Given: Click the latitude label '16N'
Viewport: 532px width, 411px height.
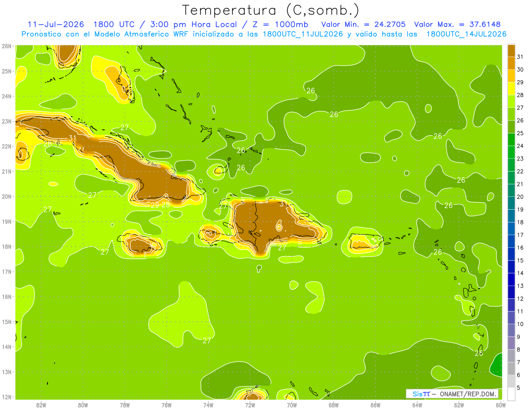Looking at the screenshot, I should click(x=7, y=297).
